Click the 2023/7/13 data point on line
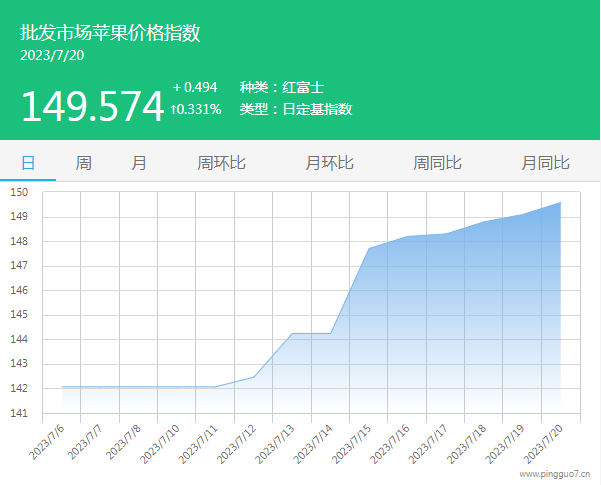601x485 pixels. (292, 333)
